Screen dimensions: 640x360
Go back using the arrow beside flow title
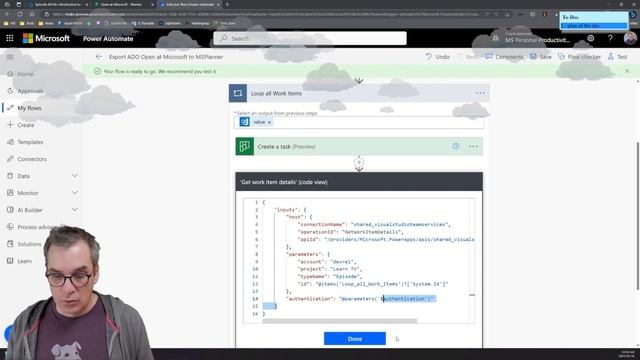(x=99, y=57)
